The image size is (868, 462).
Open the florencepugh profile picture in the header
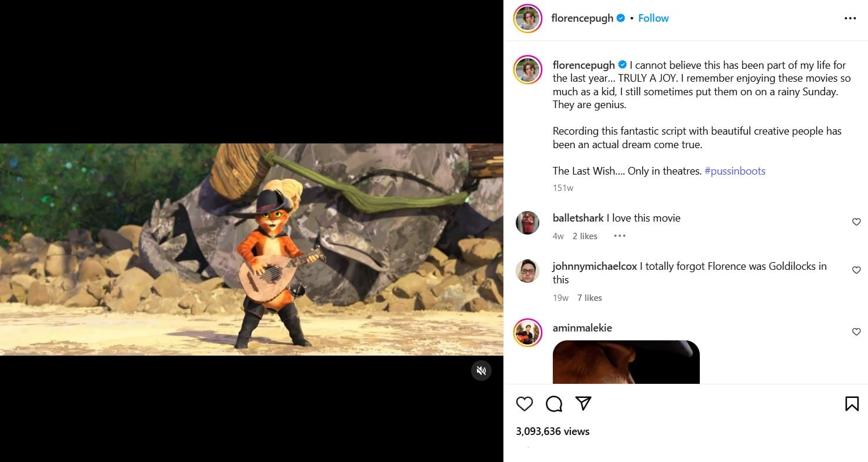click(x=528, y=18)
